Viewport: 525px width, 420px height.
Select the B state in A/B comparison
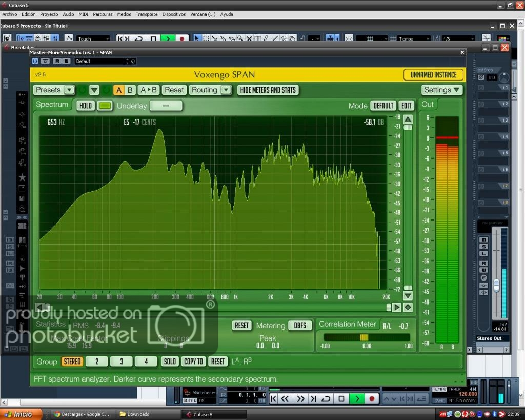[130, 90]
